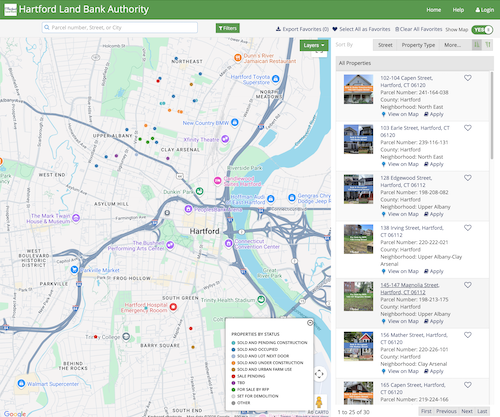Select descending sort order icon

(x=488, y=45)
